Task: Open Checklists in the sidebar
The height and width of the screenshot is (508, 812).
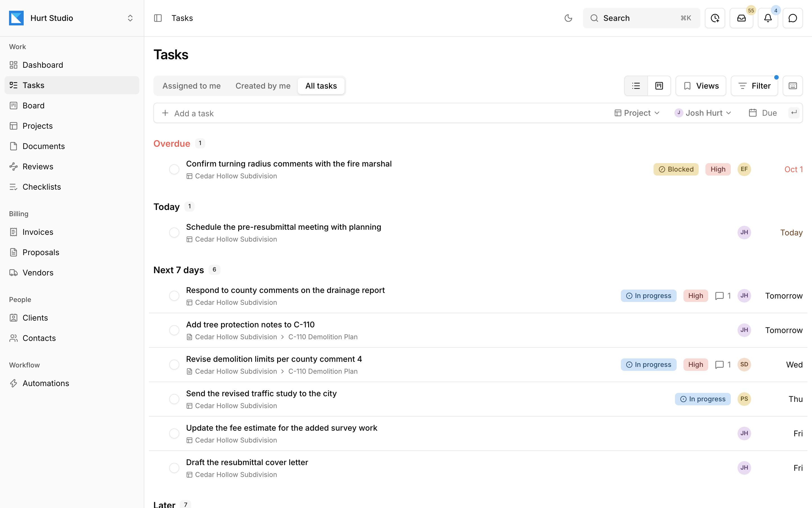Action: pyautogui.click(x=72, y=187)
